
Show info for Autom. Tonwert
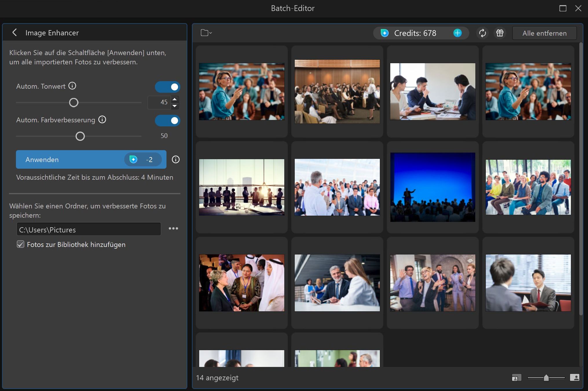click(72, 86)
